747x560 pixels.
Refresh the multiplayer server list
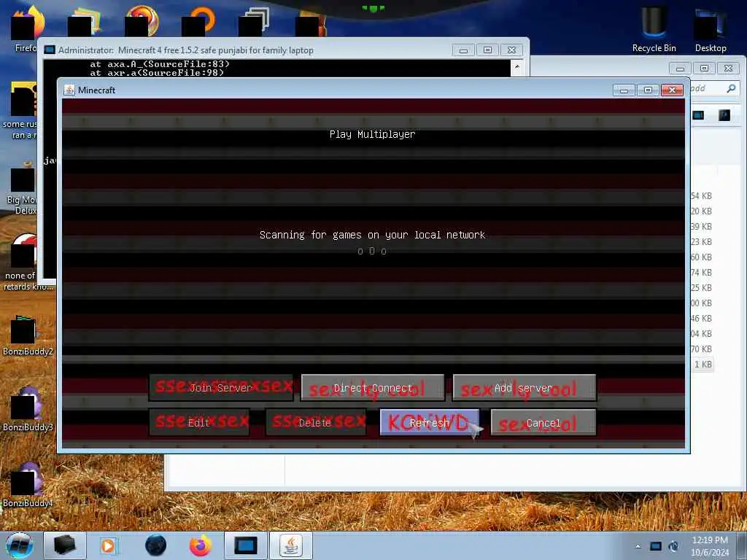(x=429, y=422)
